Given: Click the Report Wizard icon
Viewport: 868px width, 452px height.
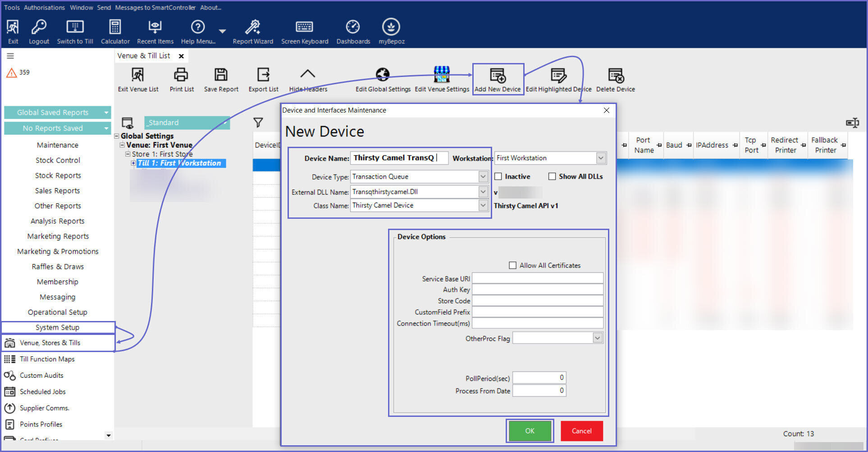Looking at the screenshot, I should click(x=252, y=27).
